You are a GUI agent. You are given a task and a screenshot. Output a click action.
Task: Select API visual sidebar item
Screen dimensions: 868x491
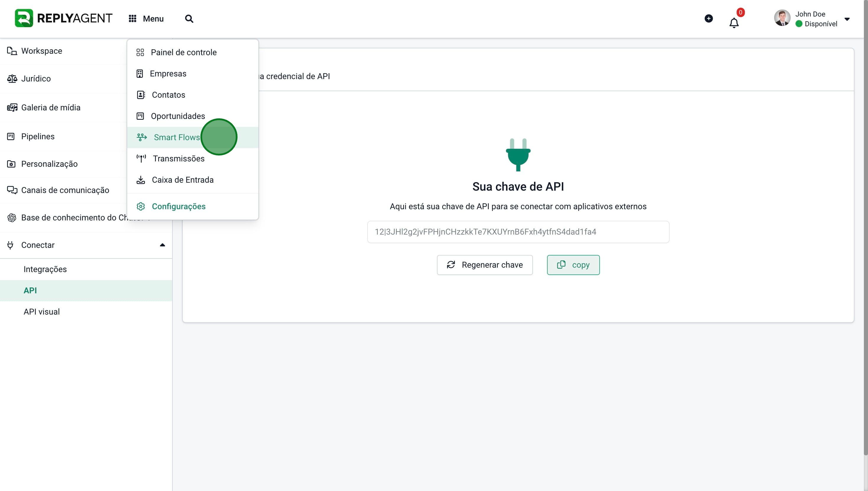click(x=86, y=312)
